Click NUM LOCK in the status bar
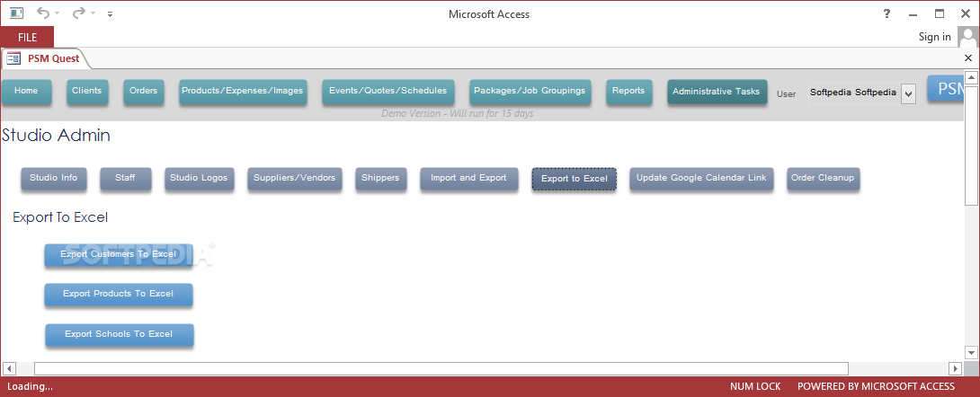The height and width of the screenshot is (397, 980). click(755, 386)
